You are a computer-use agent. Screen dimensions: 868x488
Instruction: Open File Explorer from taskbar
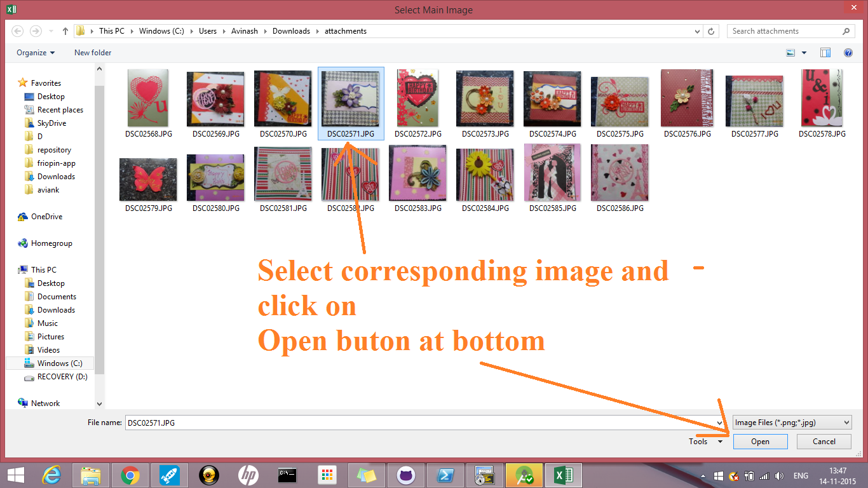click(x=91, y=475)
